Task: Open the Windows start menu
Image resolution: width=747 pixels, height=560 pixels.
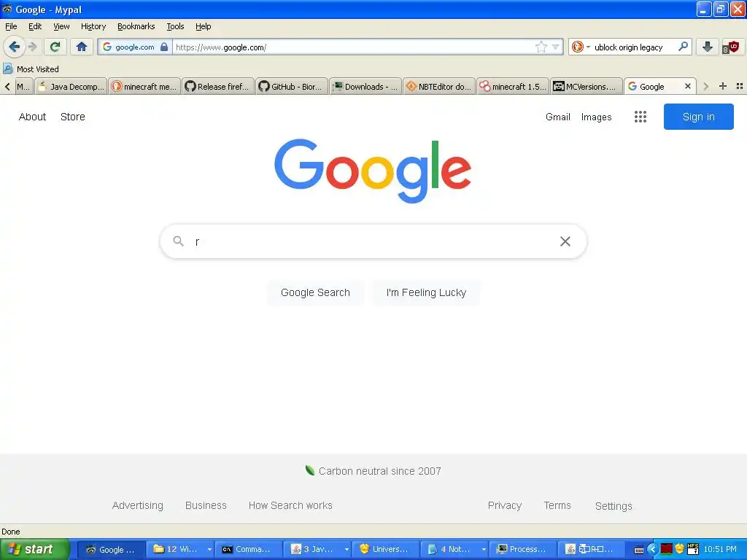Action: pos(34,550)
